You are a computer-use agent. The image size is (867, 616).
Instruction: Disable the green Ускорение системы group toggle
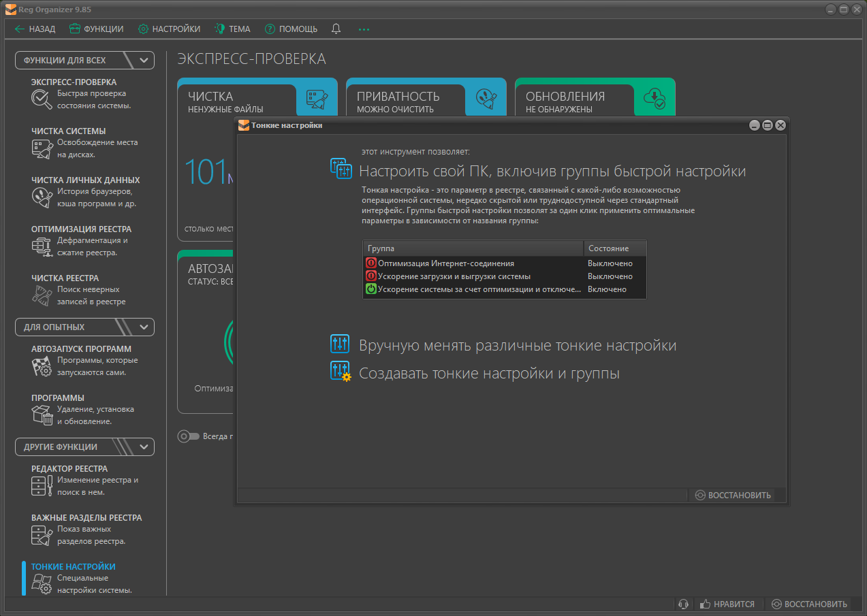pyautogui.click(x=371, y=289)
